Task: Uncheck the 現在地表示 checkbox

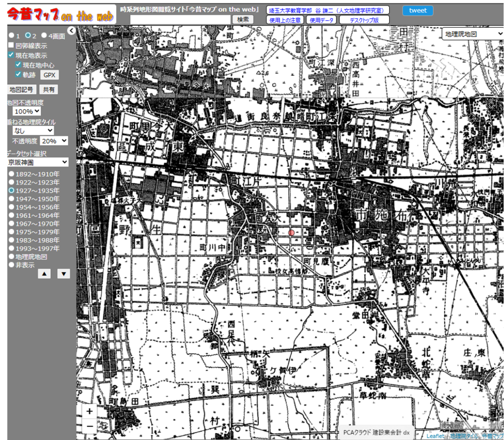Action: pyautogui.click(x=11, y=55)
